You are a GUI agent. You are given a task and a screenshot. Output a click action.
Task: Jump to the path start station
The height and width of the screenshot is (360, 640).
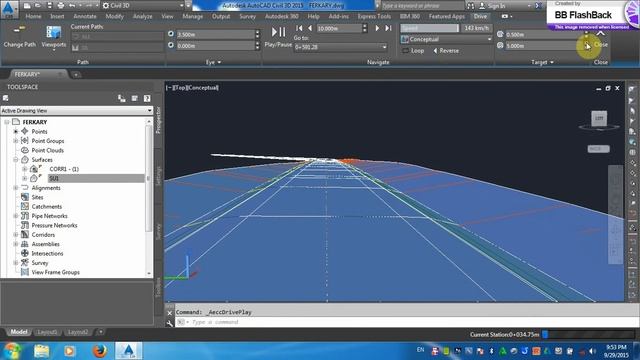tap(299, 28)
